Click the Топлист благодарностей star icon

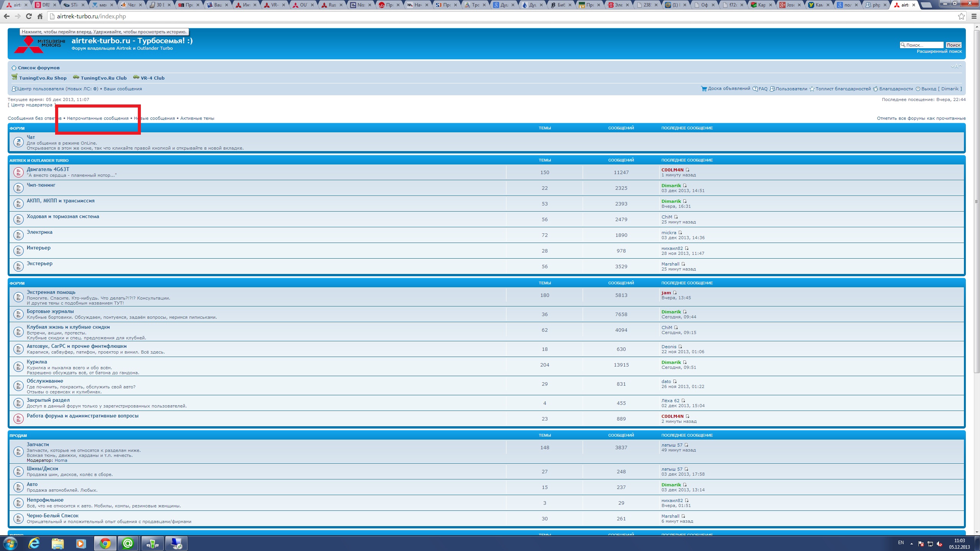[x=812, y=89]
